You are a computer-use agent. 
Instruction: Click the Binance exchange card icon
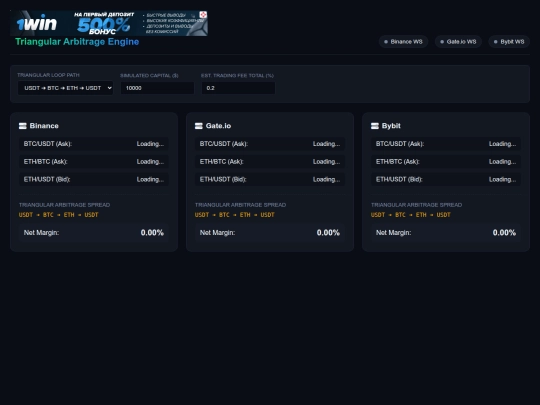point(23,126)
